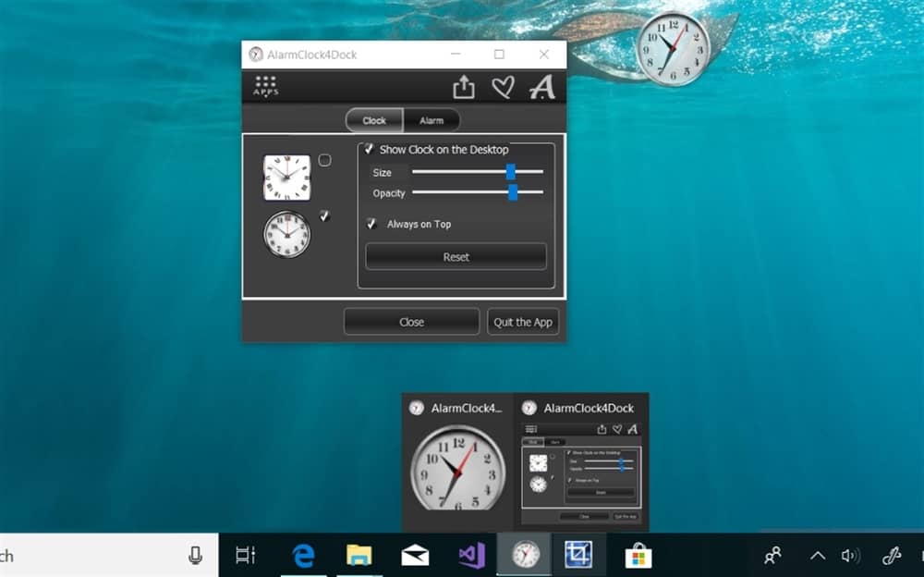Open the Mail app from taskbar

tap(415, 555)
